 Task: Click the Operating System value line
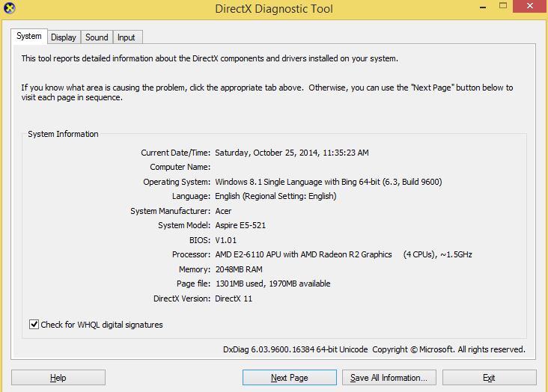pyautogui.click(x=329, y=182)
